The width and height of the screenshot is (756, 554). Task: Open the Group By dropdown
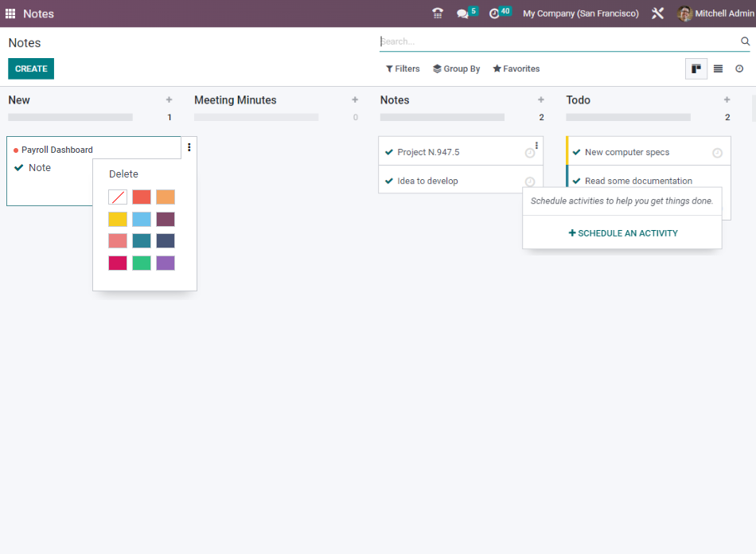tap(456, 69)
